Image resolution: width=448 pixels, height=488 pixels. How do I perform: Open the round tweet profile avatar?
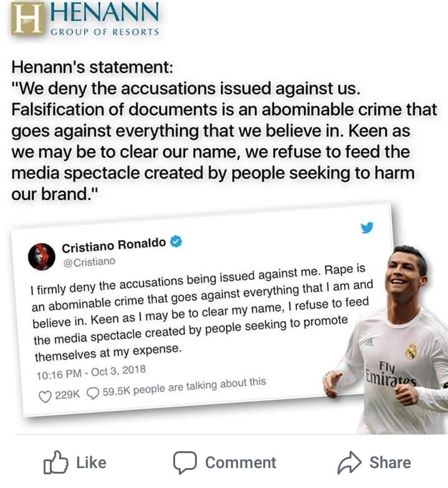coord(42,257)
